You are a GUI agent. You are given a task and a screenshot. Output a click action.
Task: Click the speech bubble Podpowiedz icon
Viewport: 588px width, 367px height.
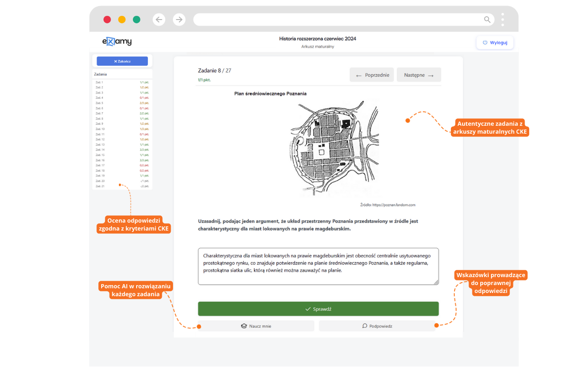coord(365,326)
